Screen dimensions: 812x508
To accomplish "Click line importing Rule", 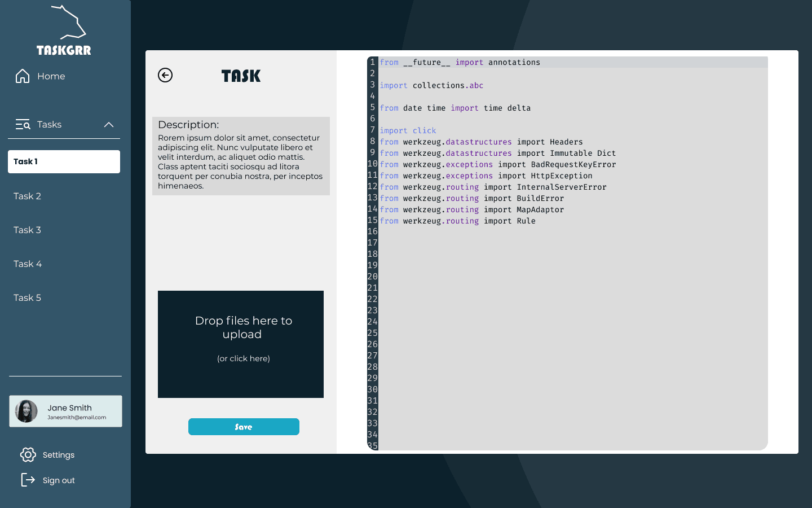I will click(x=458, y=221).
